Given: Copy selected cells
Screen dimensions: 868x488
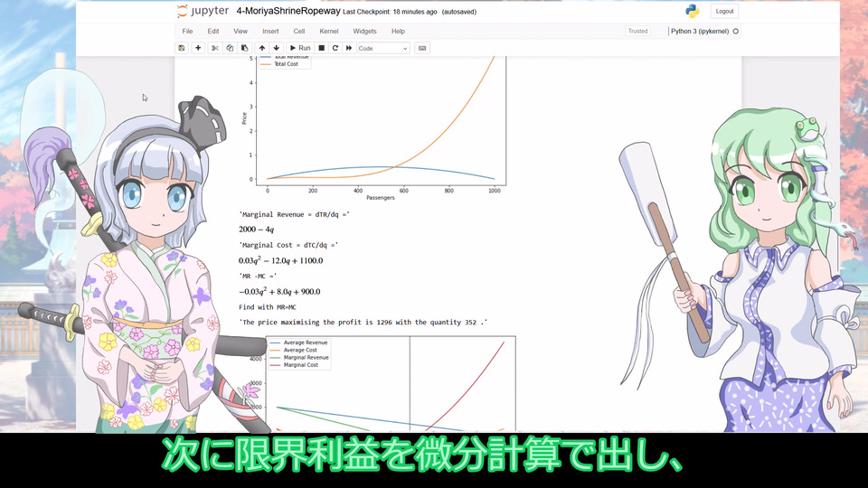Looking at the screenshot, I should [x=230, y=48].
